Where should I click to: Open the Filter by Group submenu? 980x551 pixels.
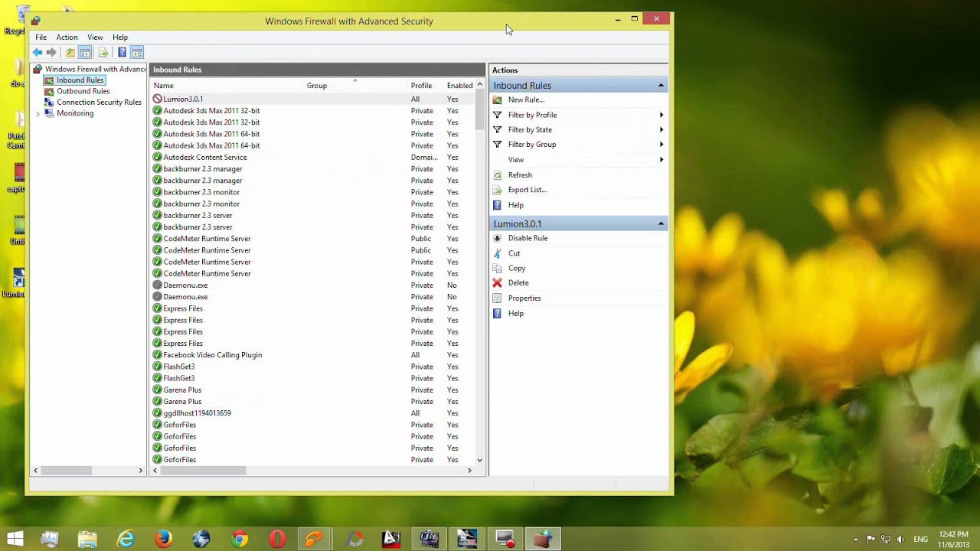[661, 145]
